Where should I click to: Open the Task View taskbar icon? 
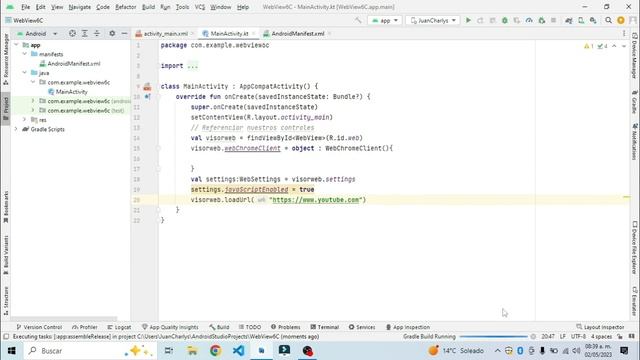point(169,351)
